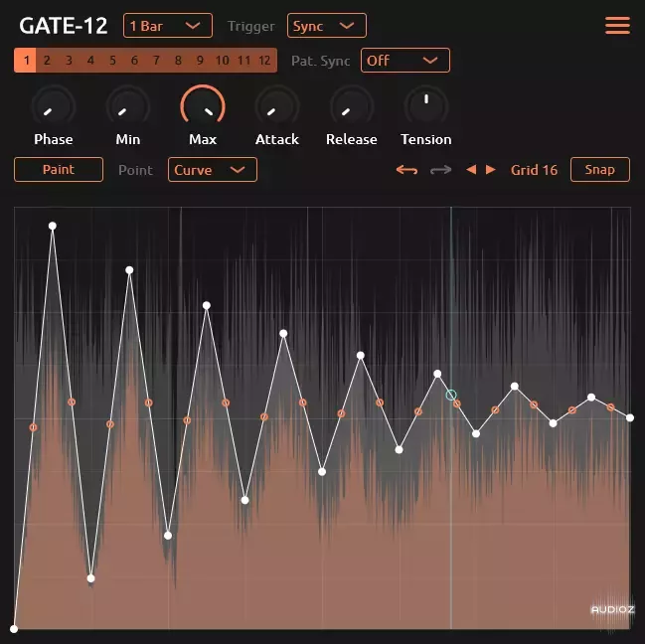Click the Phase knob
The height and width of the screenshot is (644, 645).
pyautogui.click(x=54, y=106)
